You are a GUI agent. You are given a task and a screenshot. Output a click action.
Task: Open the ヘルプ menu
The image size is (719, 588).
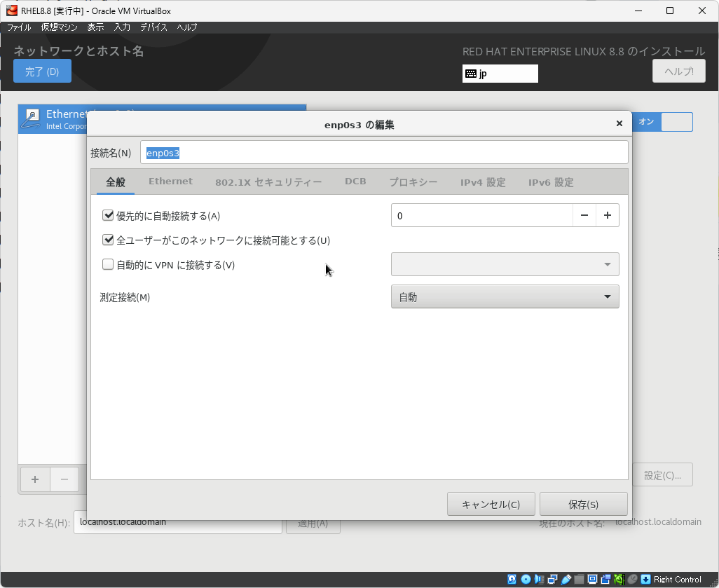pos(187,27)
